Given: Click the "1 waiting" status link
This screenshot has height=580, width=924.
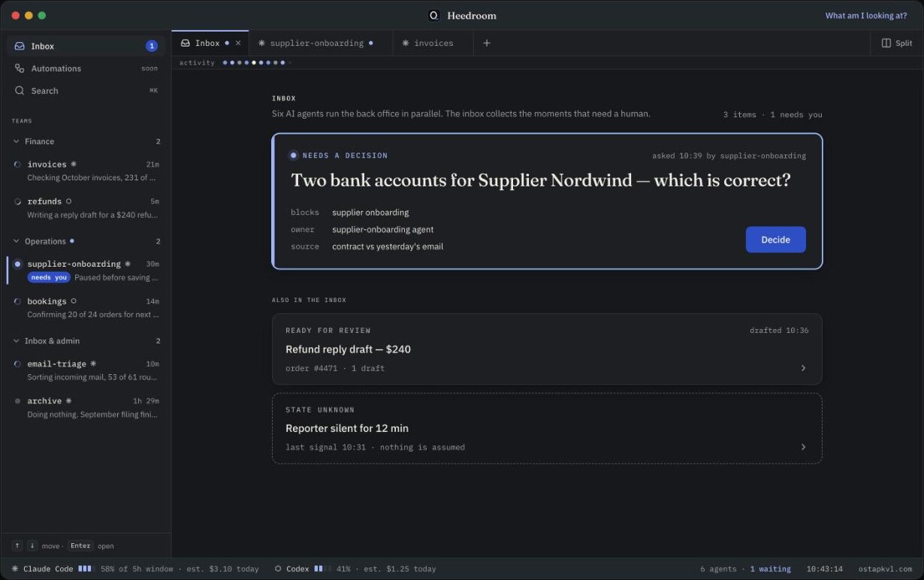Looking at the screenshot, I should click(770, 569).
